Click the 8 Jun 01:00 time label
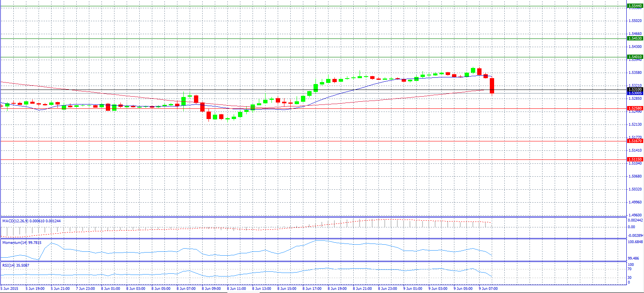644x293 pixels. click(111, 289)
